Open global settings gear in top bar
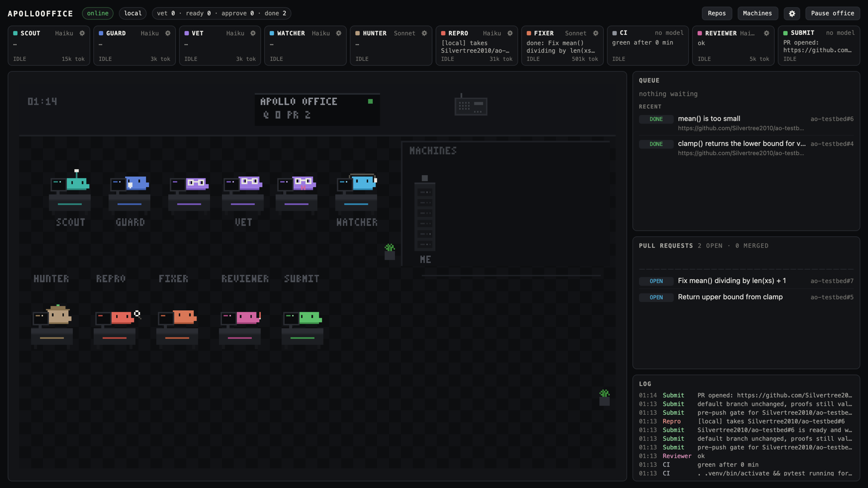Viewport: 868px width, 488px height. 792,14
